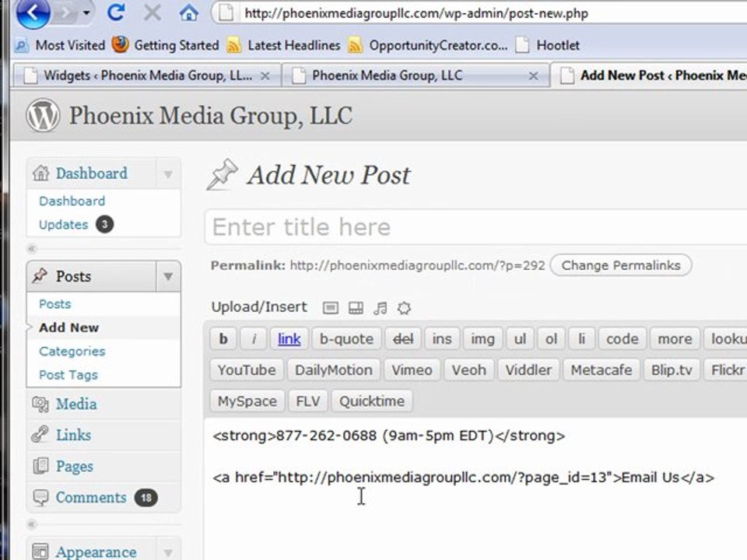747x560 pixels.
Task: Click the Appearance menu icon
Action: (40, 551)
